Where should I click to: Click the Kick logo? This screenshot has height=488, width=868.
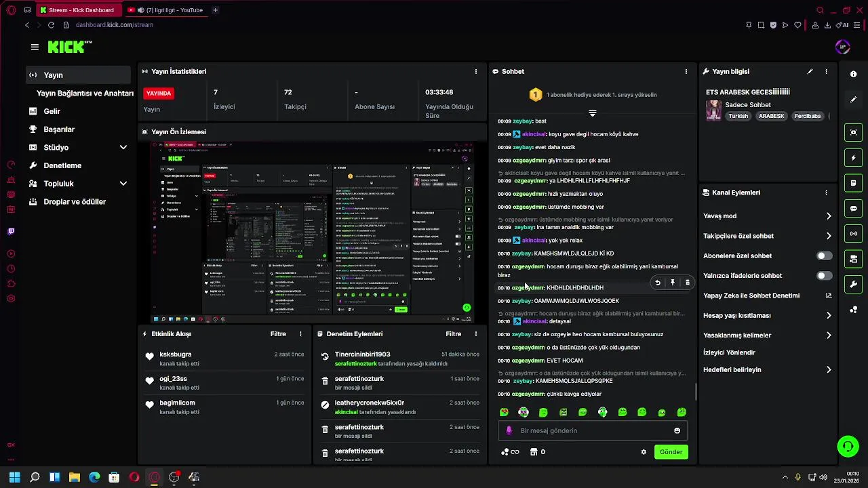[69, 47]
